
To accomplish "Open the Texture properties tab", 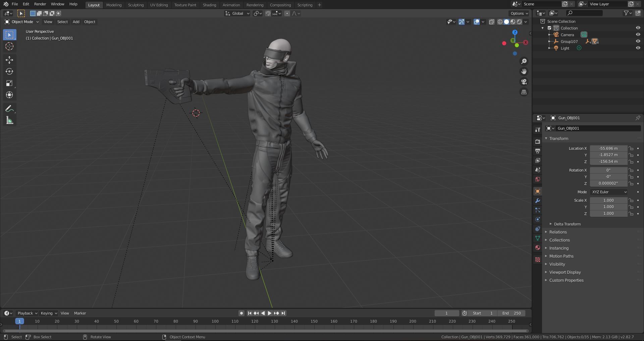I will click(538, 260).
